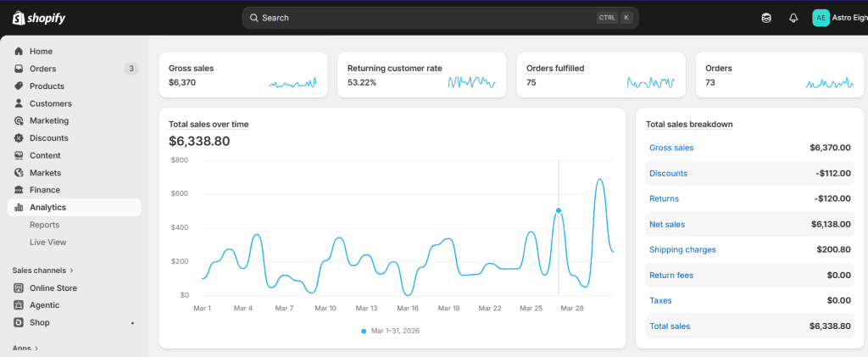Click the magnifier icon in search bar
The width and height of the screenshot is (868, 357).
[254, 18]
